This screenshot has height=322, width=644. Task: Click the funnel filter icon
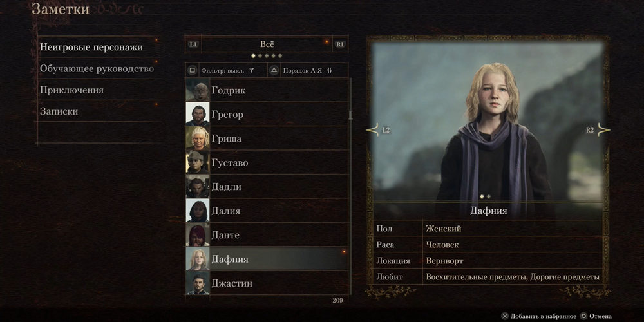tap(251, 71)
